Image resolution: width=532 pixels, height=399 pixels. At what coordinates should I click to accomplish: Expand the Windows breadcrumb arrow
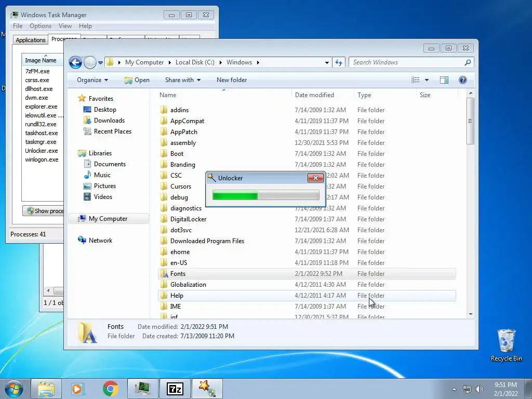(258, 62)
